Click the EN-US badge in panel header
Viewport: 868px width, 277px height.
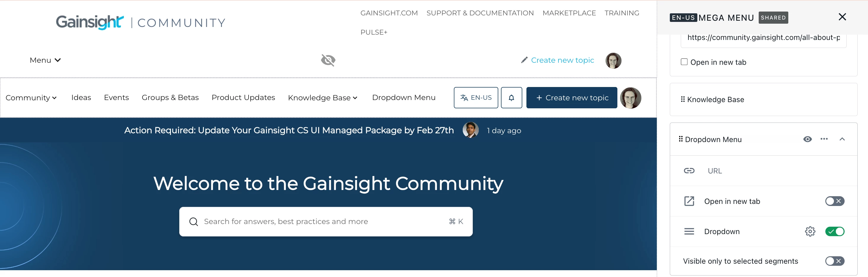point(683,17)
